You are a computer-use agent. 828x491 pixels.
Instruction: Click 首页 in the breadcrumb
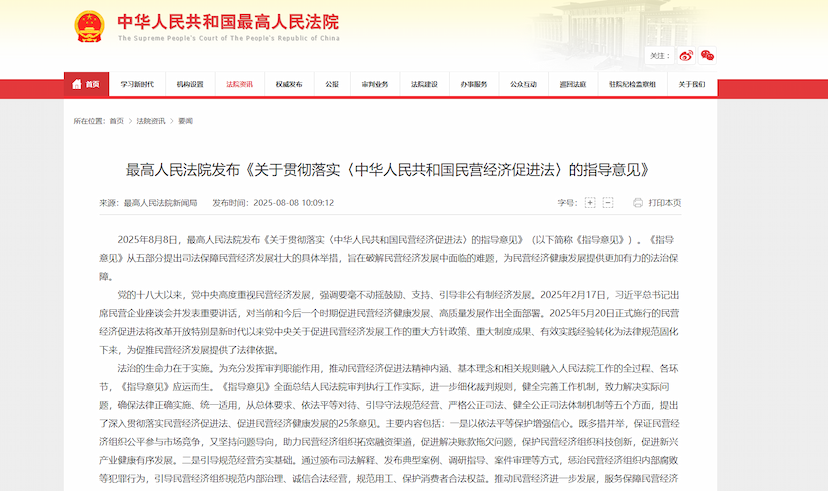[117, 121]
